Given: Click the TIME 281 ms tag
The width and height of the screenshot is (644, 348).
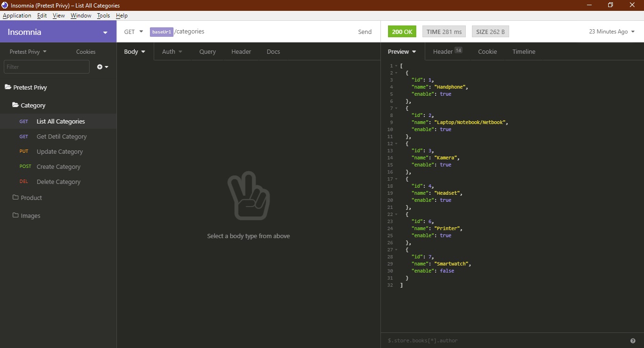Looking at the screenshot, I should [x=444, y=32].
